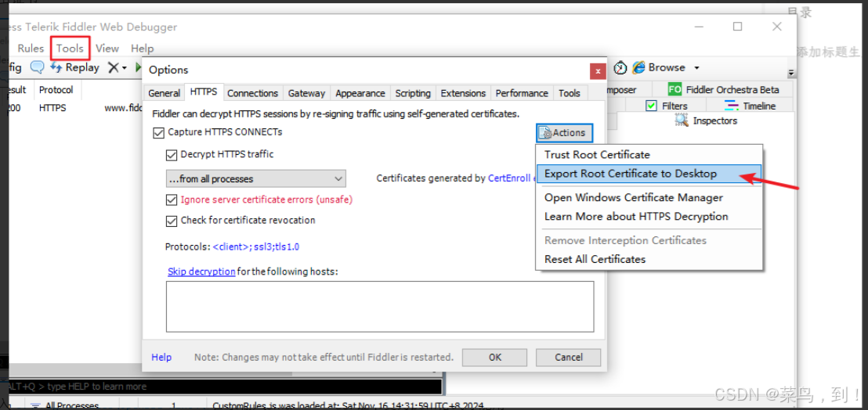The height and width of the screenshot is (410, 868).
Task: Click the Cancel button
Action: (x=568, y=358)
